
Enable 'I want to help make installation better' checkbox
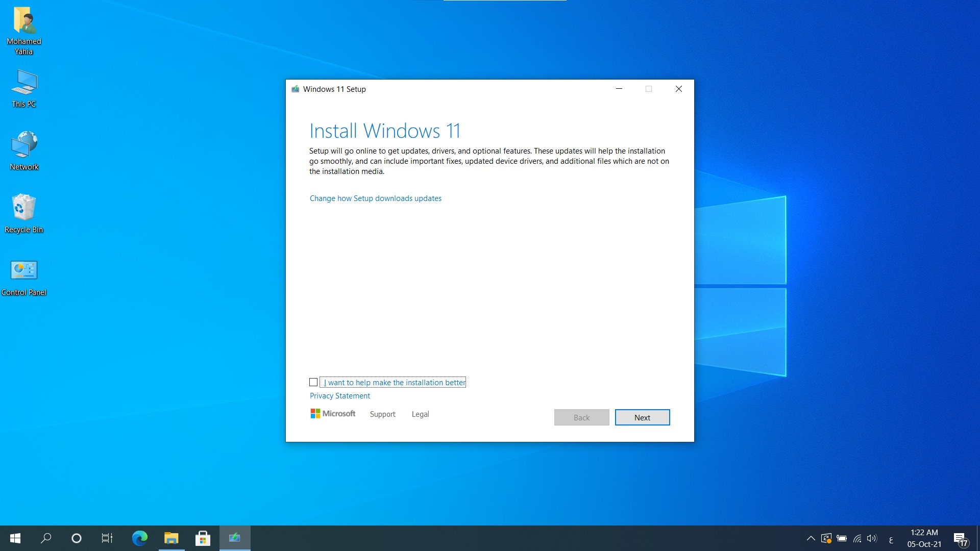(314, 382)
